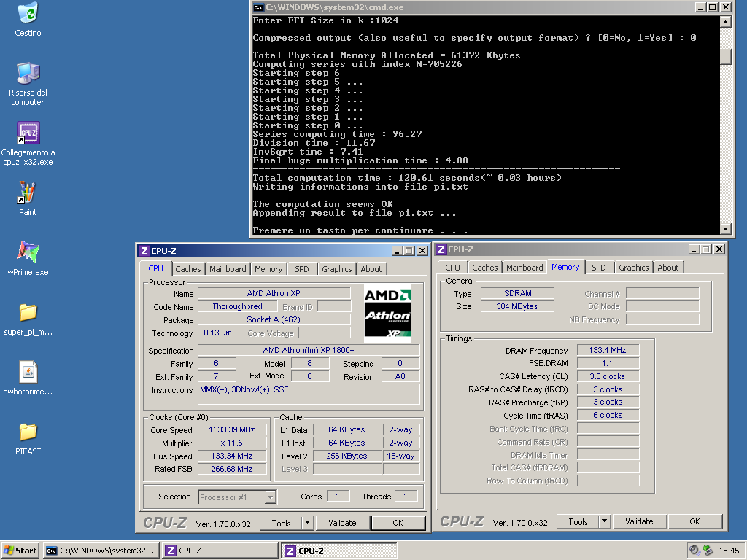Expand Tools dropdown arrow in left CPU-Z

click(x=308, y=523)
